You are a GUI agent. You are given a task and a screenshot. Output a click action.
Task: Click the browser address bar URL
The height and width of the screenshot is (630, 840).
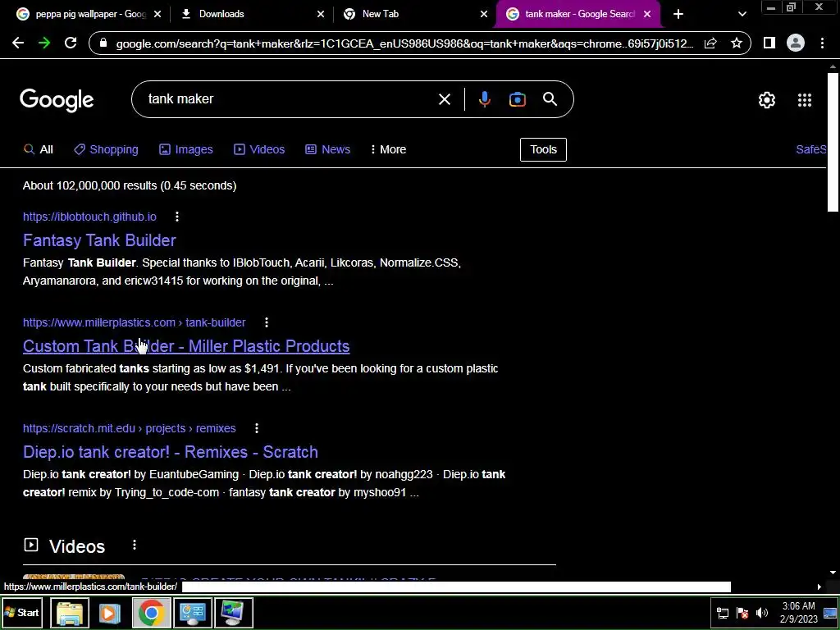[404, 43]
